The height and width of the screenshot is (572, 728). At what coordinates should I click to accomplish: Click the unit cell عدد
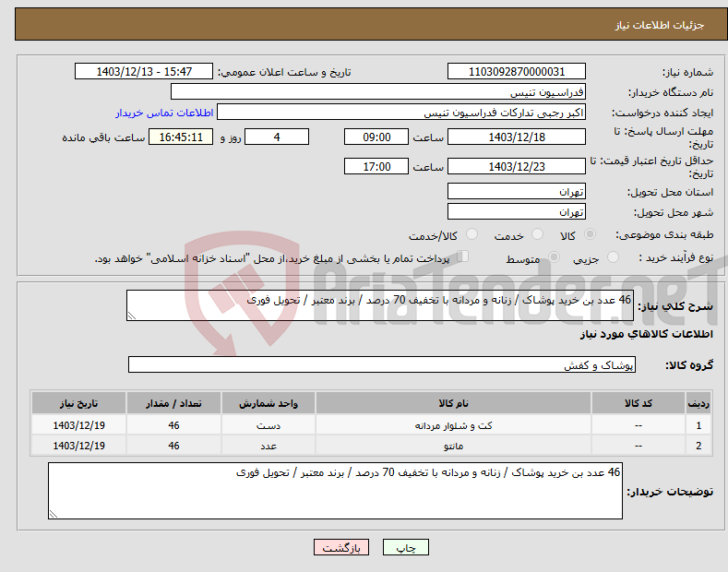coord(269,446)
